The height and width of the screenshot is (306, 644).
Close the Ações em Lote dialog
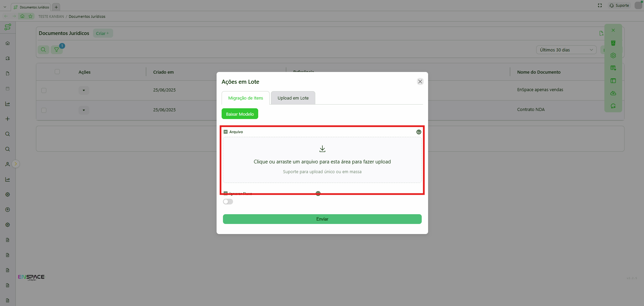[x=420, y=81]
